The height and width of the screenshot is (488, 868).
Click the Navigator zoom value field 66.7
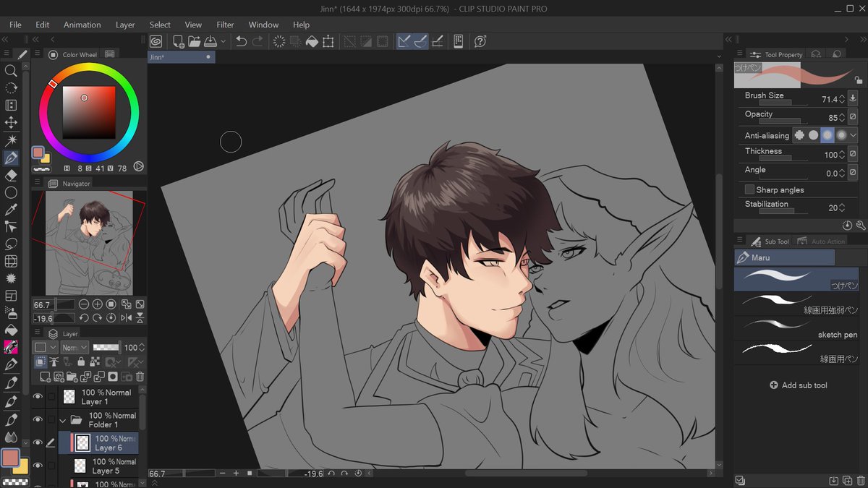pyautogui.click(x=54, y=304)
